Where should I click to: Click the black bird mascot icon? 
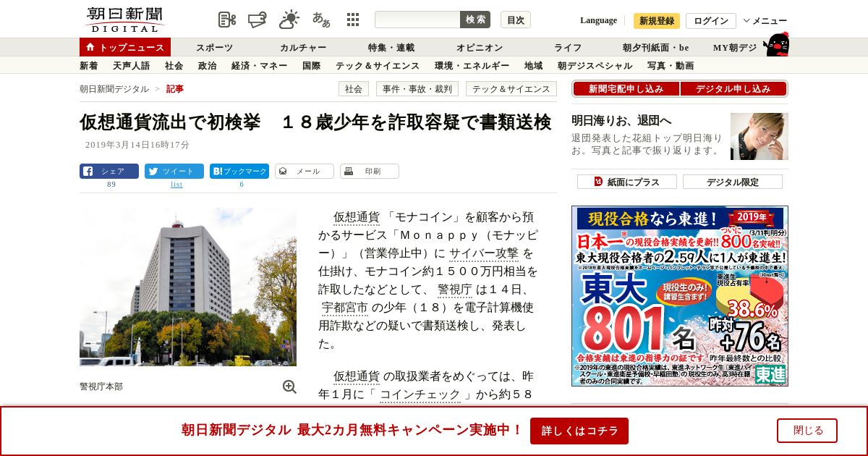click(776, 45)
